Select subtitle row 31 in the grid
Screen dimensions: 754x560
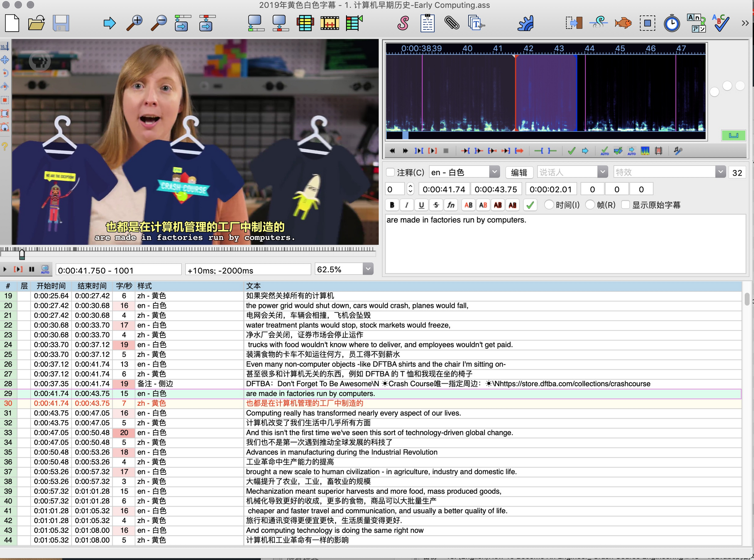click(302, 413)
